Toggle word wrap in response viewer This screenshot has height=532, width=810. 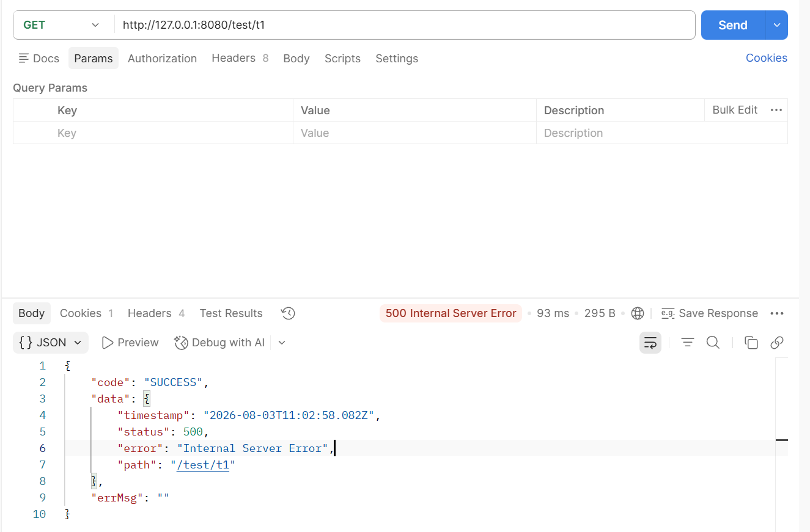point(650,343)
